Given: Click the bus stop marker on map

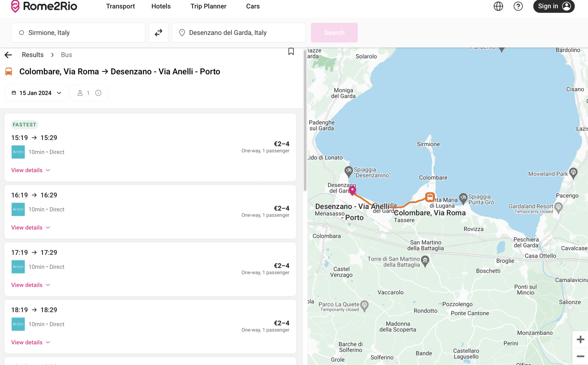Looking at the screenshot, I should pos(430,197).
